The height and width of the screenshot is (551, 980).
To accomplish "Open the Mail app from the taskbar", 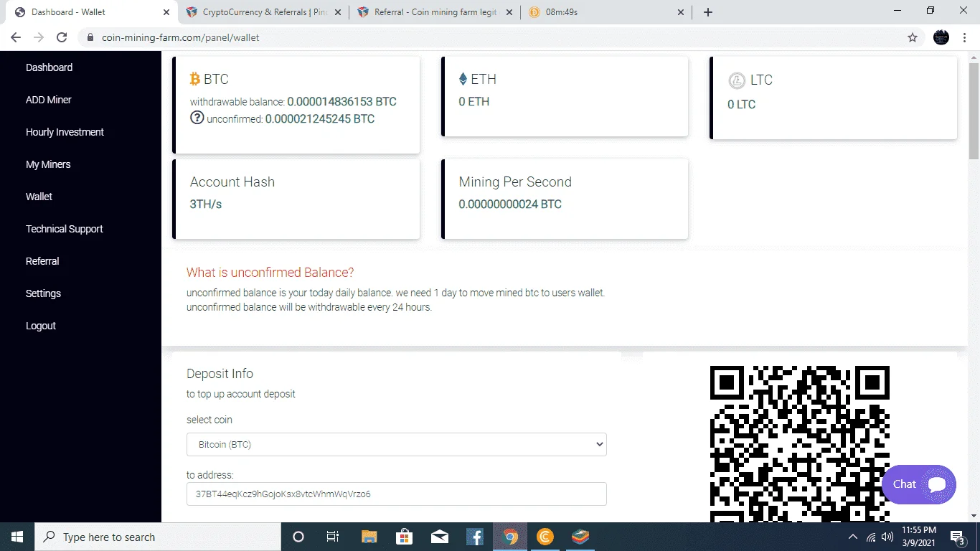I will [440, 537].
